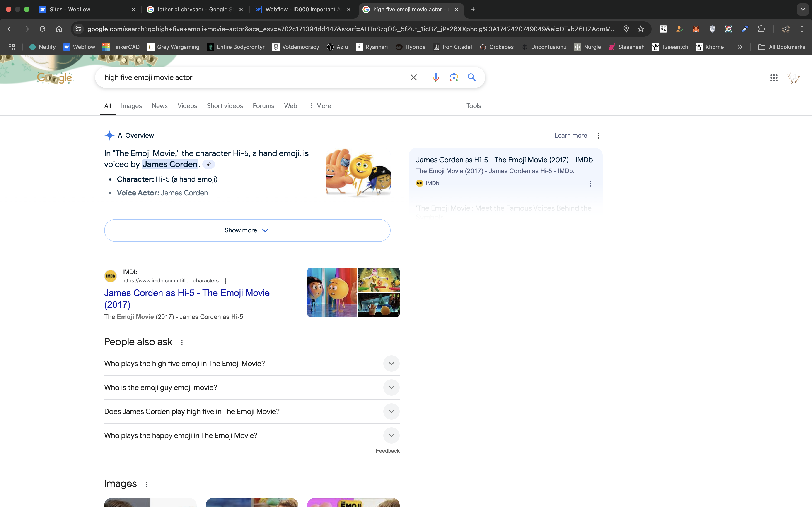Open the browser extensions puzzle icon

pyautogui.click(x=761, y=29)
